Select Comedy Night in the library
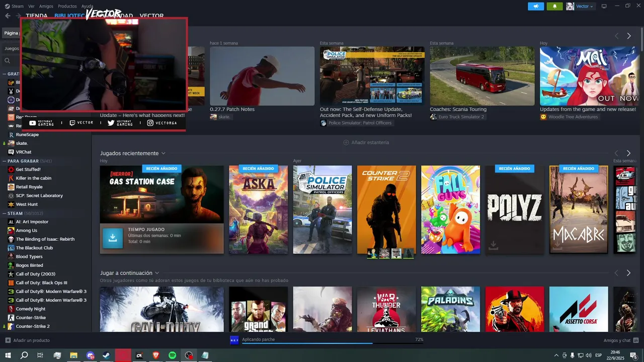This screenshot has height=362, width=644. pos(31,309)
